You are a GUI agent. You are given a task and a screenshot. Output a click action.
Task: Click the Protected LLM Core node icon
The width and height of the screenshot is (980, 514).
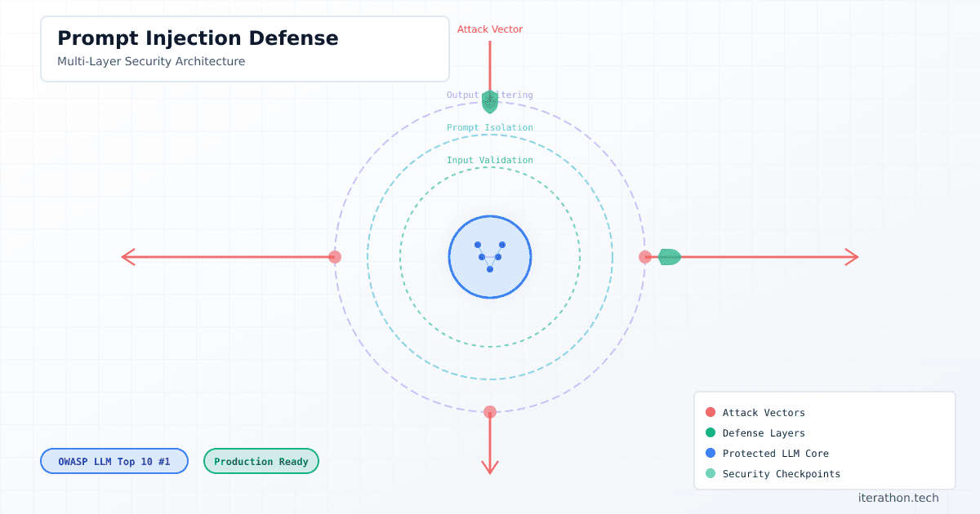click(x=489, y=257)
